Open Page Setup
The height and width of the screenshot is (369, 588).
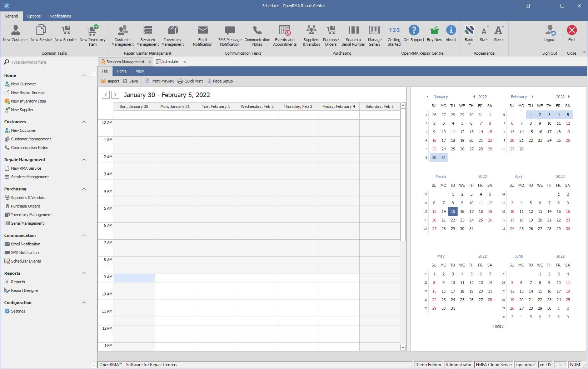tap(220, 81)
